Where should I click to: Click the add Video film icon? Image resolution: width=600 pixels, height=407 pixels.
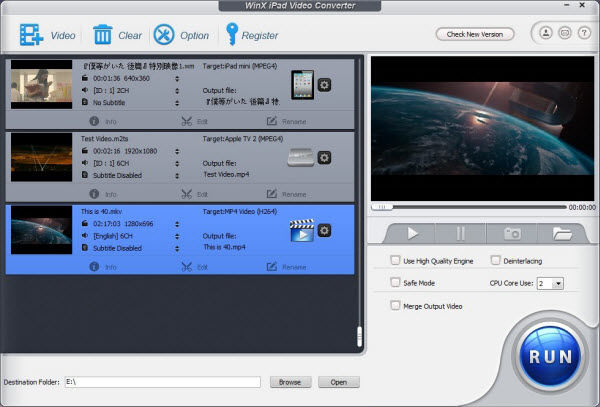point(31,35)
